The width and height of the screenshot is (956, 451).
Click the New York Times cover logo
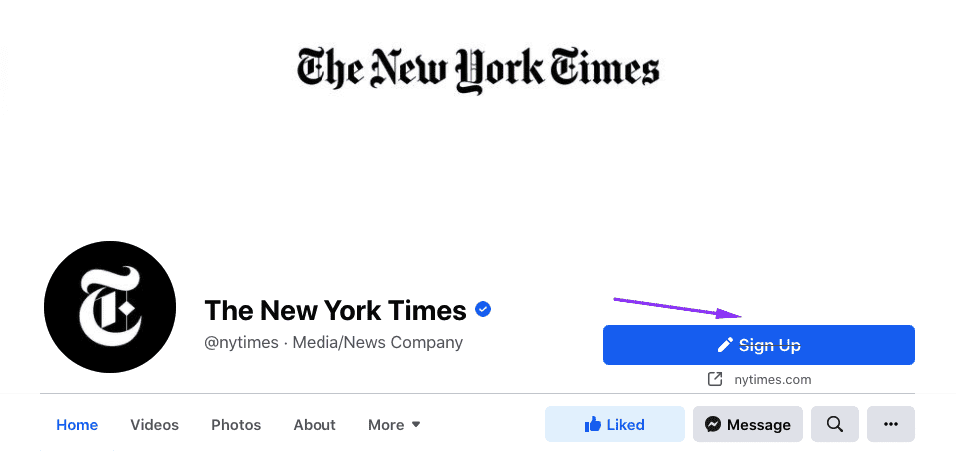(x=478, y=70)
